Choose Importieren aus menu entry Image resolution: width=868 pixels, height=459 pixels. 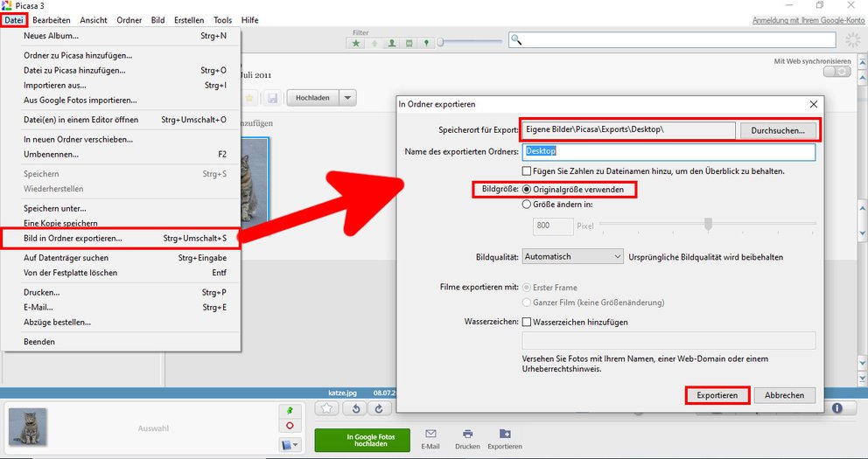121,85
